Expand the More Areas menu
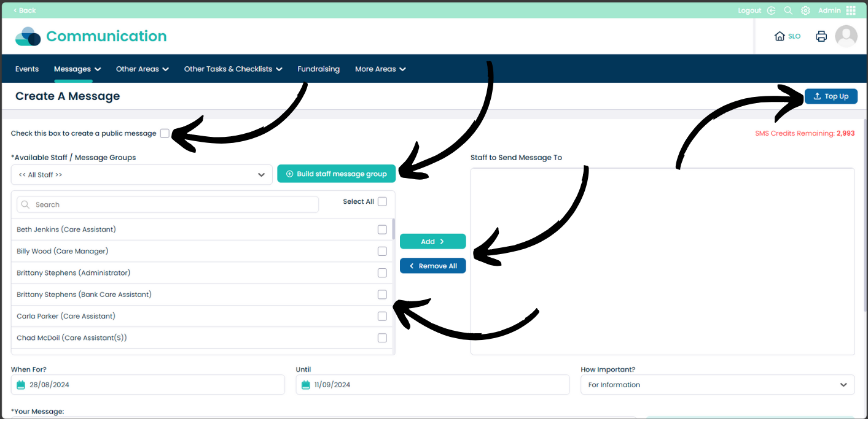The width and height of the screenshot is (868, 421). click(380, 69)
